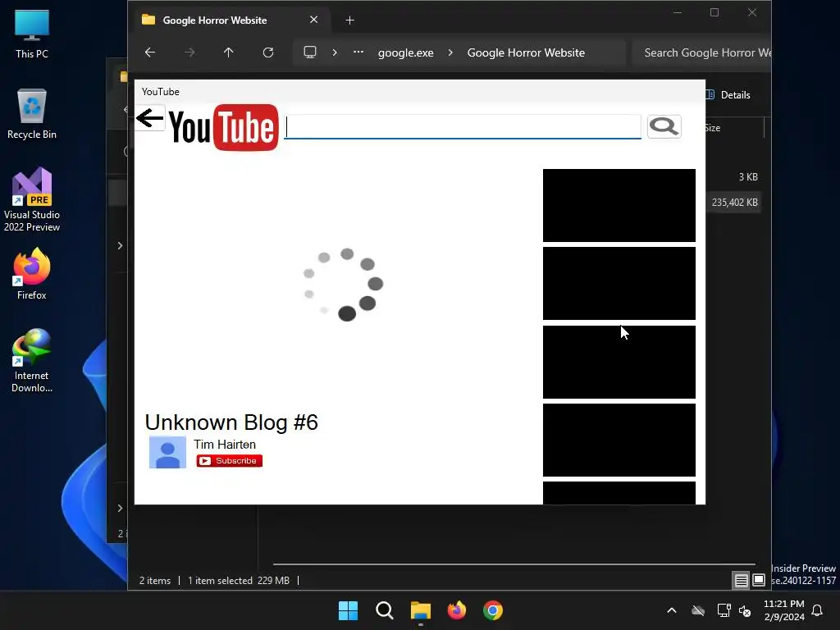Open the first black suggested video thumbnail
This screenshot has width=840, height=630.
coord(619,205)
